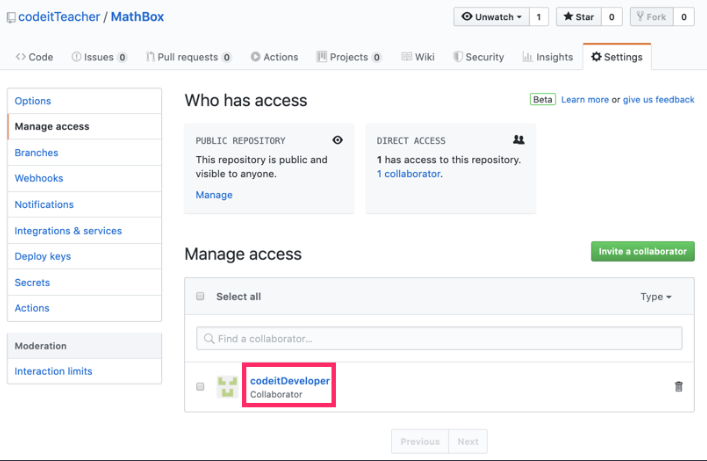Open Secrets in sidebar
The width and height of the screenshot is (707, 461).
tap(84, 282)
